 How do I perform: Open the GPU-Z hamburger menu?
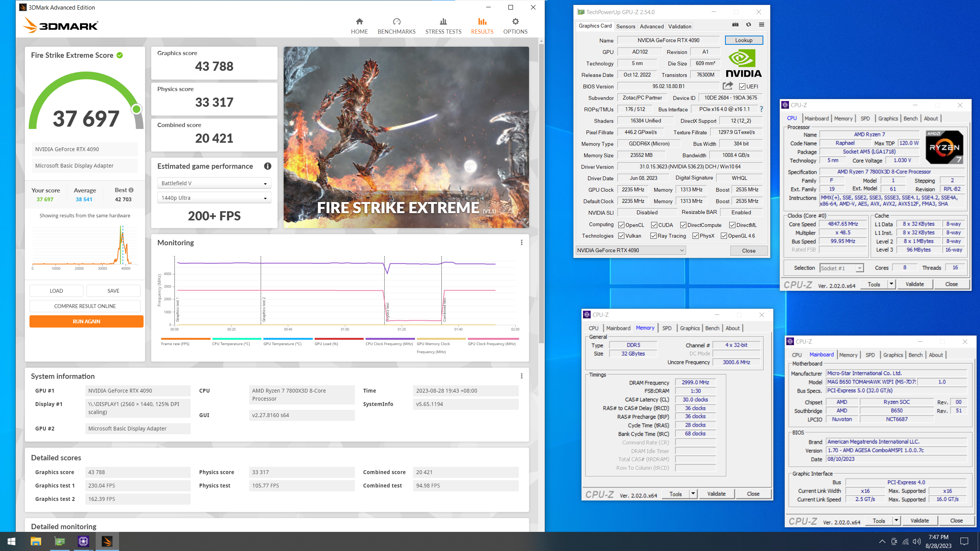click(x=761, y=25)
